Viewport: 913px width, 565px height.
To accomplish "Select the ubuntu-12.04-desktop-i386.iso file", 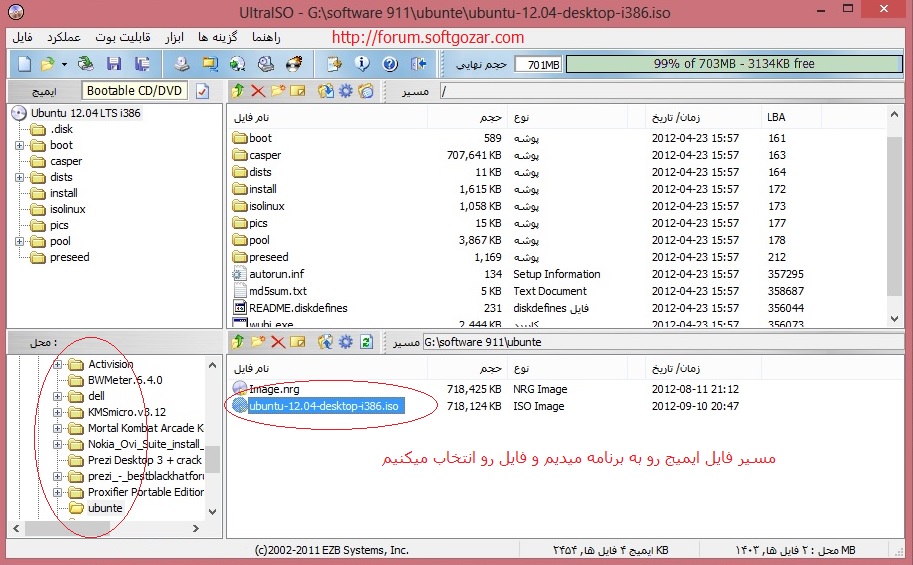I will 324,406.
